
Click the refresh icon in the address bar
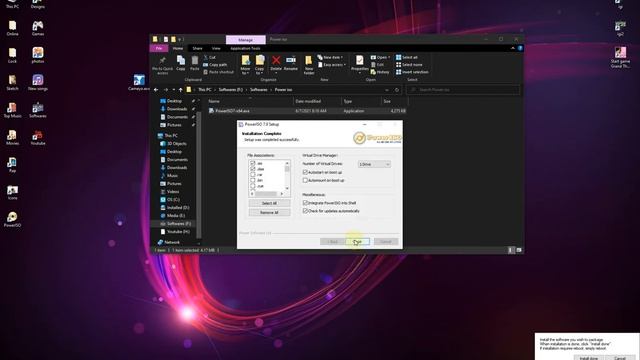click(396, 90)
